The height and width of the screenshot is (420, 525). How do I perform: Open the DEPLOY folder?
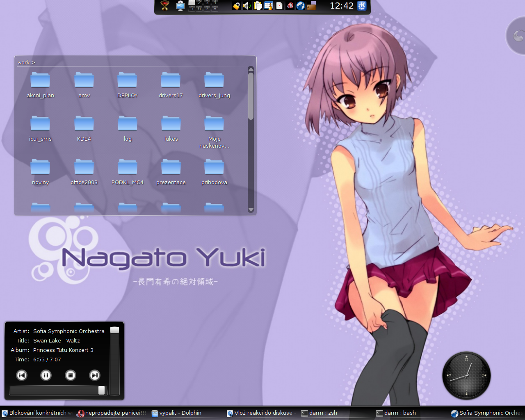coord(128,85)
